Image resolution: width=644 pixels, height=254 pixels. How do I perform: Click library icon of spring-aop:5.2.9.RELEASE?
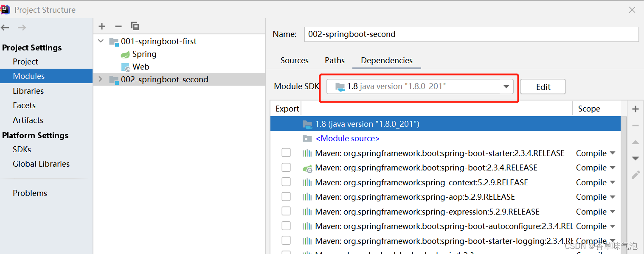307,197
